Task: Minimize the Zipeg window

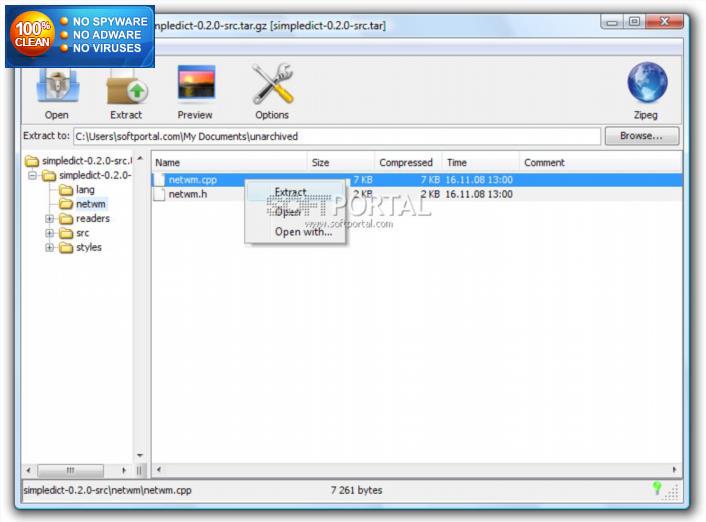Action: tap(612, 22)
